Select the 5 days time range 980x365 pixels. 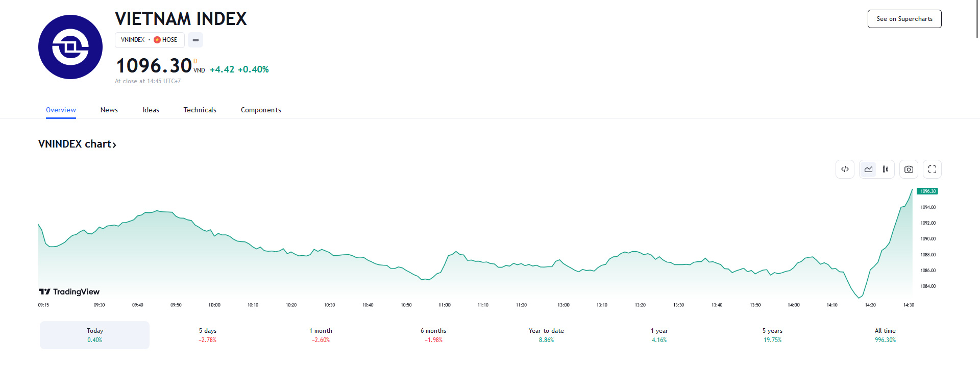pyautogui.click(x=208, y=335)
